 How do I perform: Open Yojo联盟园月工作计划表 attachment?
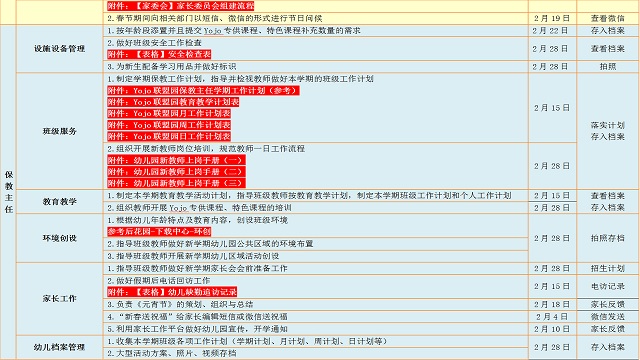[x=169, y=113]
